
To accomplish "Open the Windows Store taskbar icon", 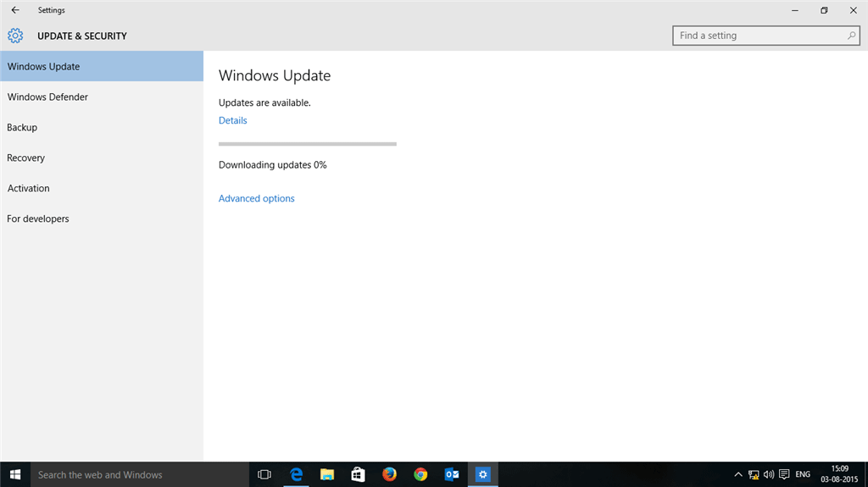I will click(x=359, y=475).
